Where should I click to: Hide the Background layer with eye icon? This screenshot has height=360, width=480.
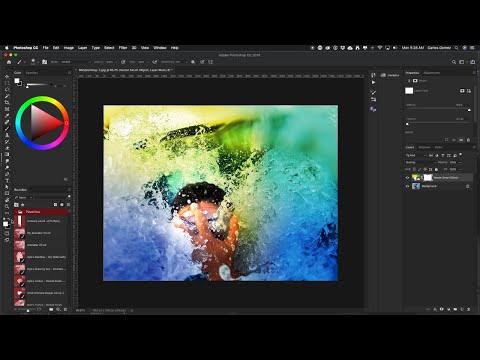click(x=407, y=186)
